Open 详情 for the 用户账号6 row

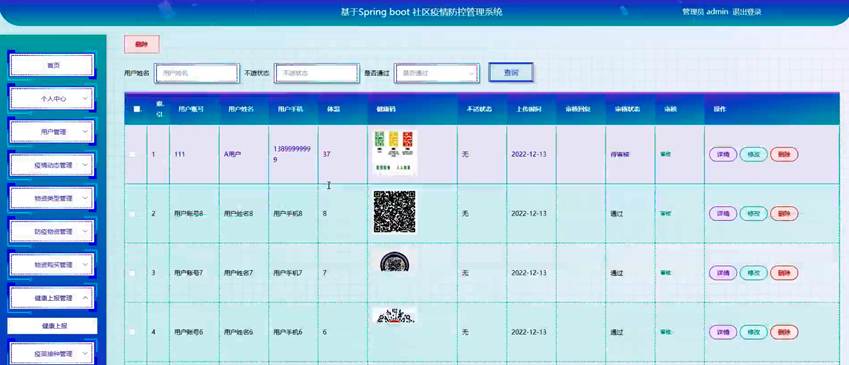tap(723, 332)
